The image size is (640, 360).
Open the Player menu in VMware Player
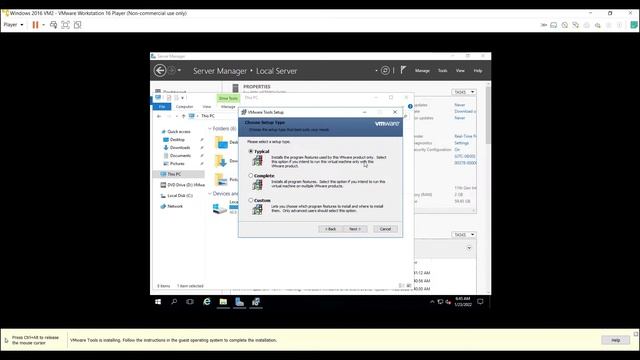click(13, 25)
